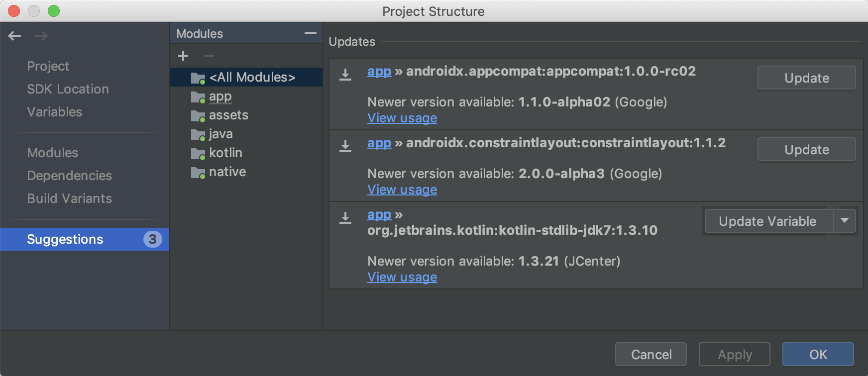View usage of kotlin-stdlib-jdk7
Image resolution: width=868 pixels, height=376 pixels.
(x=402, y=277)
